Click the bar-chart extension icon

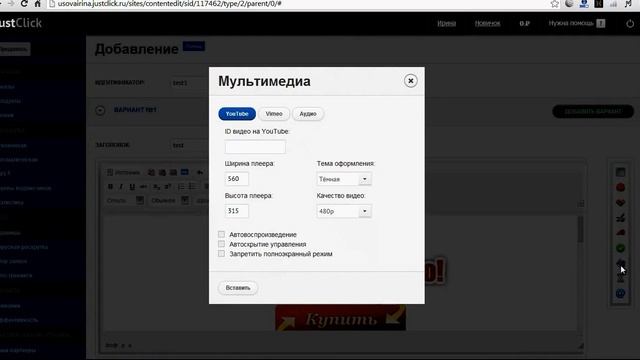pyautogui.click(x=613, y=4)
